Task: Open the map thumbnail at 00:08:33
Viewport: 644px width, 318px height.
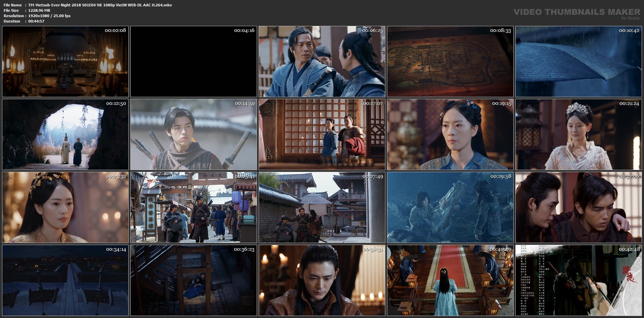Action: 450,62
